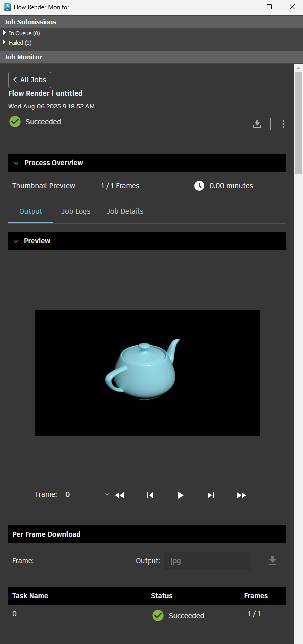Click the Thumbnail Preview label
The image size is (303, 644).
[44, 186]
